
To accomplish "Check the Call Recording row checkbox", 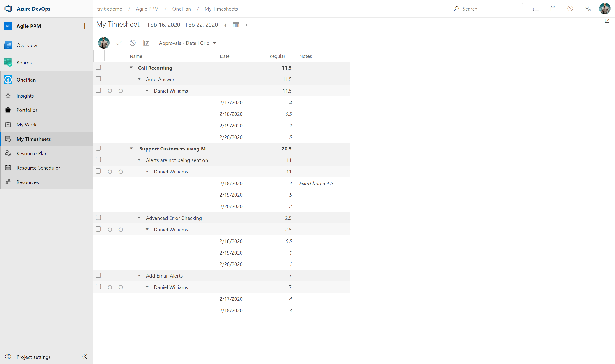I will [x=99, y=67].
